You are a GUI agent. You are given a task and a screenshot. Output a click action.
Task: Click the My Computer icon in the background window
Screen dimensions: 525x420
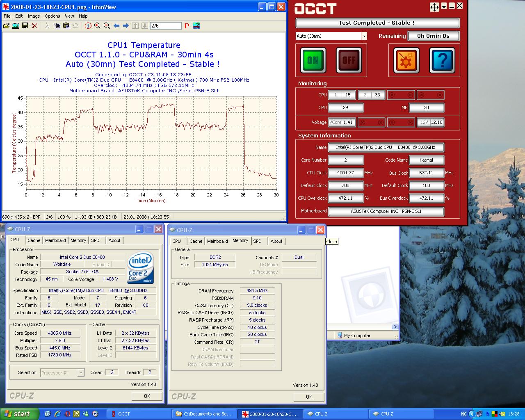(340, 335)
